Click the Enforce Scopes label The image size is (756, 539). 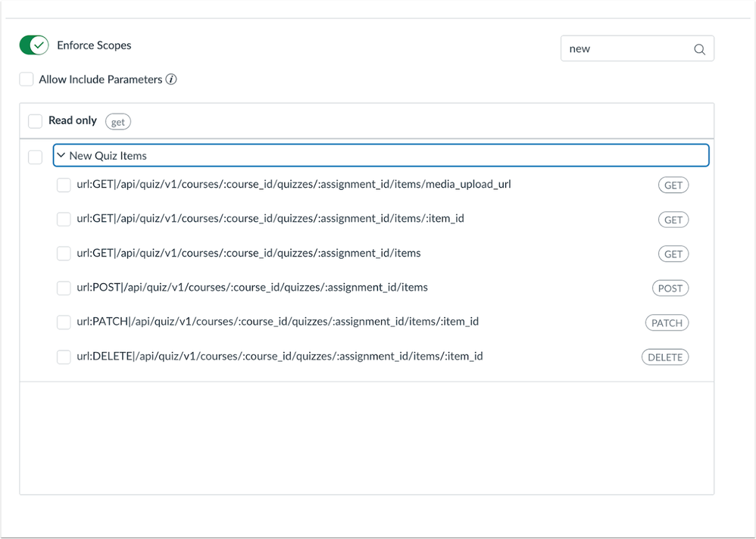coord(94,45)
